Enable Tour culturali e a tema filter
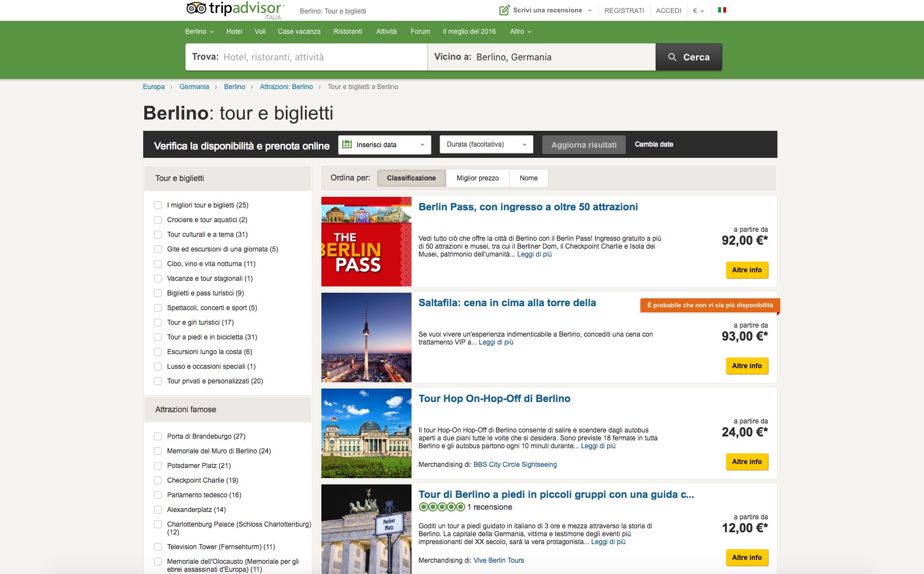 coord(158,235)
